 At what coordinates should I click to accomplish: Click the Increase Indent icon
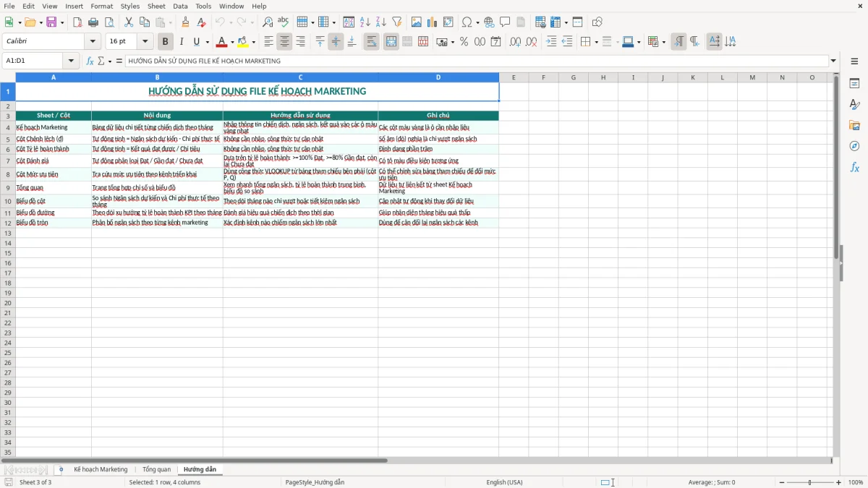click(x=551, y=42)
